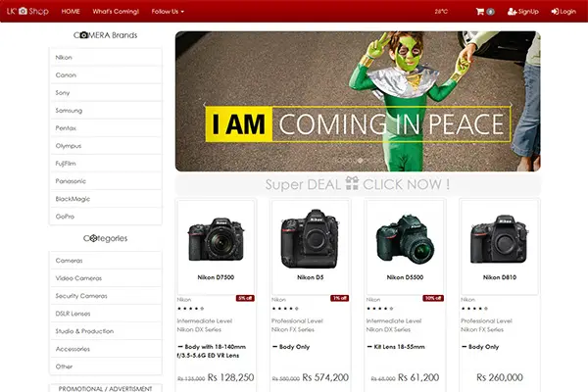The width and height of the screenshot is (588, 392).
Task: Click the Categories heading
Action: click(x=106, y=238)
